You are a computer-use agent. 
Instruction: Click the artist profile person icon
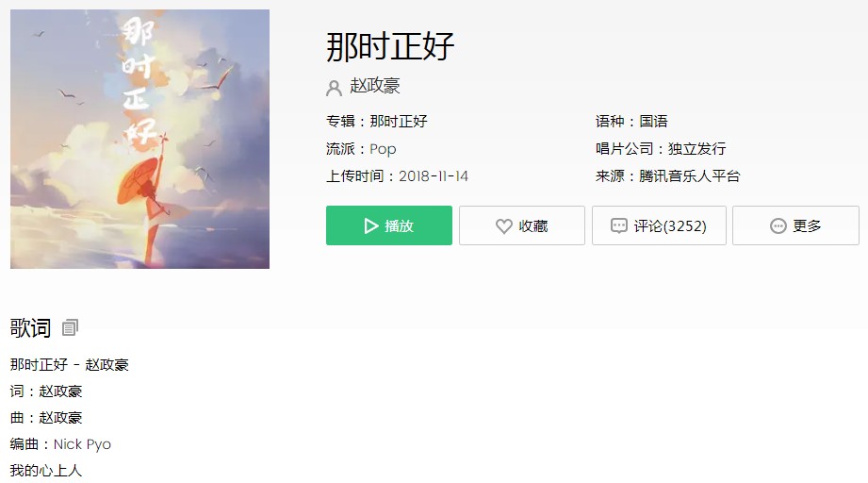[334, 88]
